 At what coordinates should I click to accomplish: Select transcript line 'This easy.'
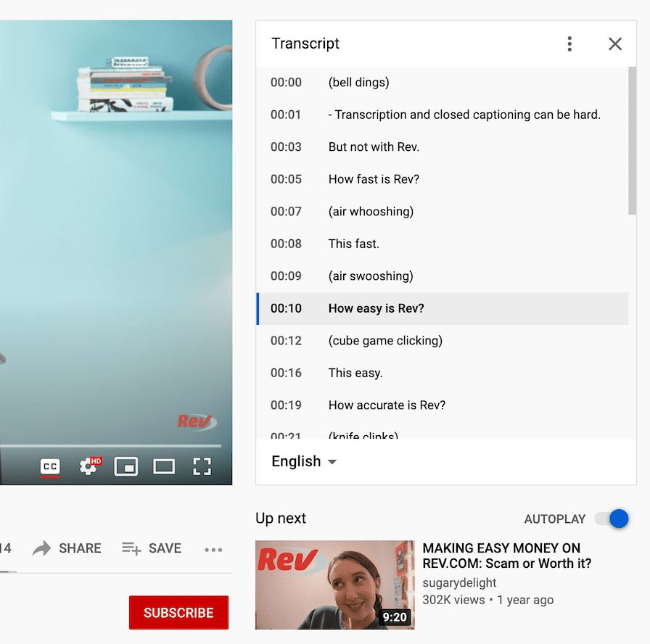pyautogui.click(x=443, y=373)
